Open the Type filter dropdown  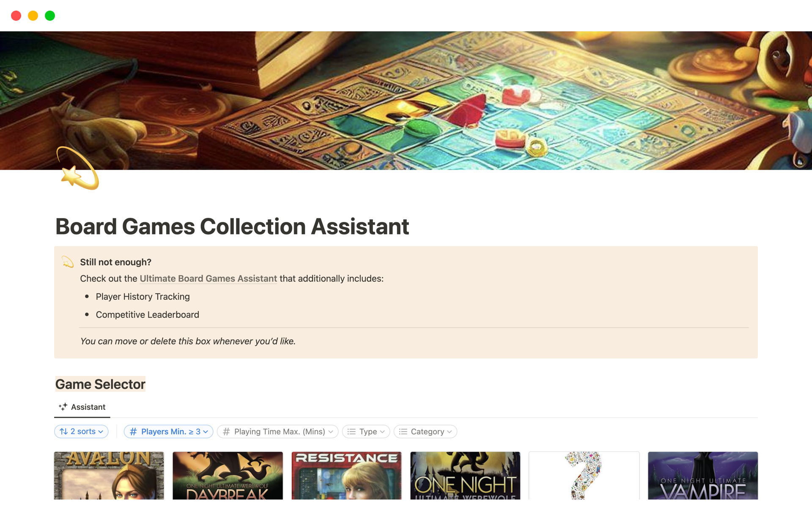(x=366, y=431)
